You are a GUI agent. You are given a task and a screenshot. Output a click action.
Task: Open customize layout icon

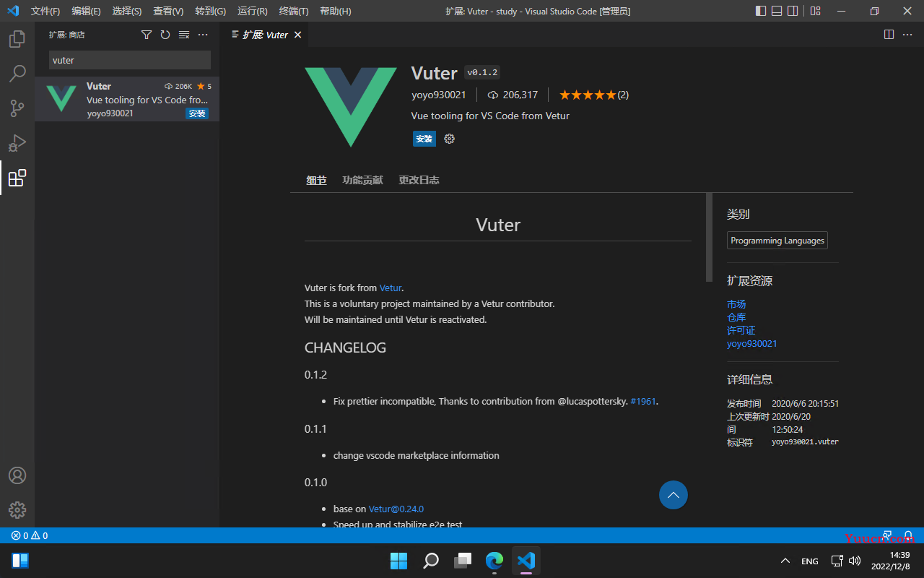[815, 11]
